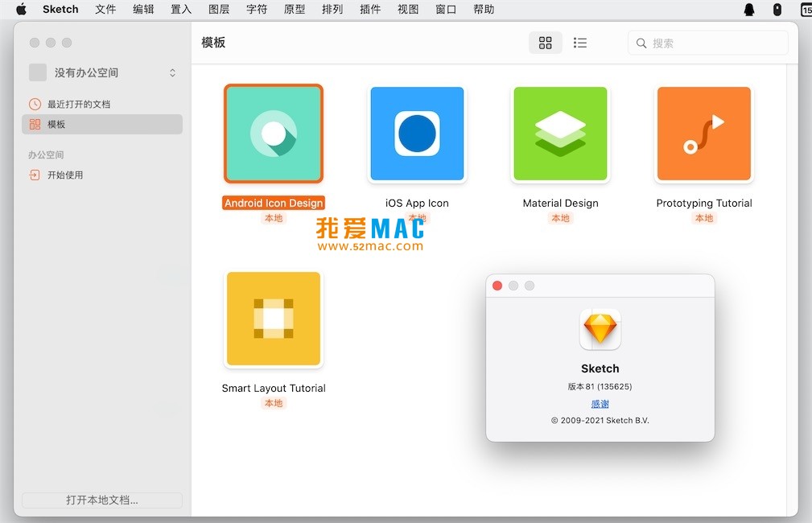
Task: Open the 视图 menu
Action: click(x=408, y=10)
